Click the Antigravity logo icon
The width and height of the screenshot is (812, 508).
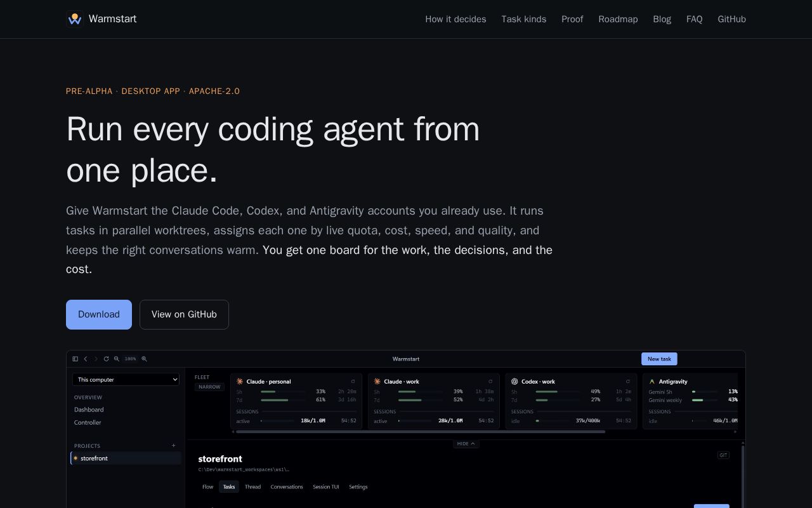[652, 382]
